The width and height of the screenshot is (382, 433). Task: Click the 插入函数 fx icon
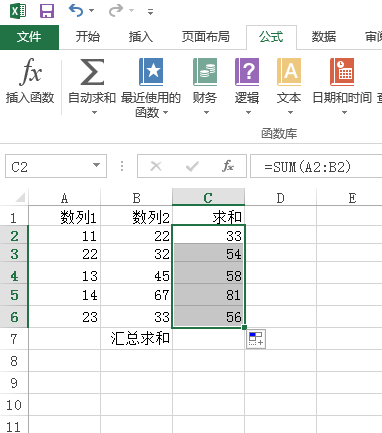coord(31,71)
